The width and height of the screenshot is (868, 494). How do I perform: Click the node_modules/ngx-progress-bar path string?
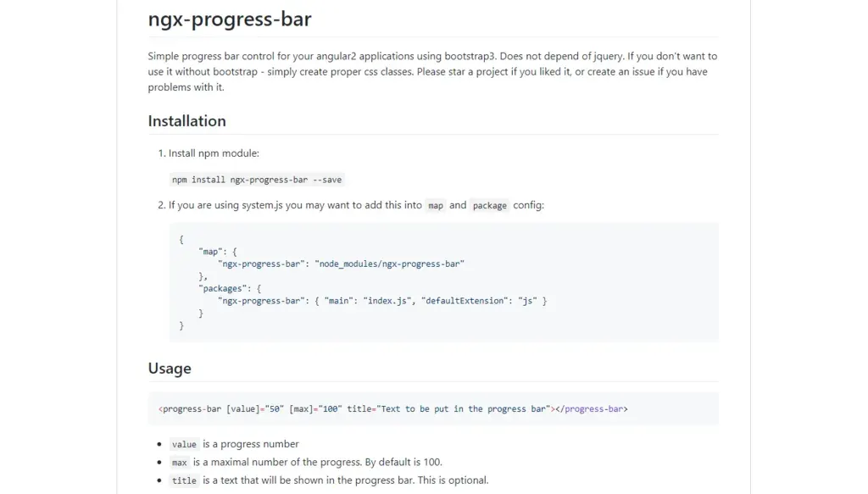pos(390,264)
